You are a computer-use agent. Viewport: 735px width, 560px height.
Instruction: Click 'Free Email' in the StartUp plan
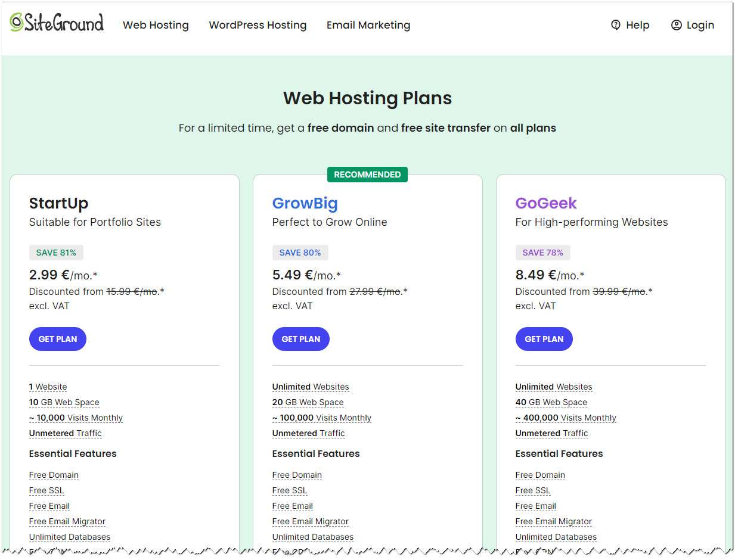tap(49, 506)
